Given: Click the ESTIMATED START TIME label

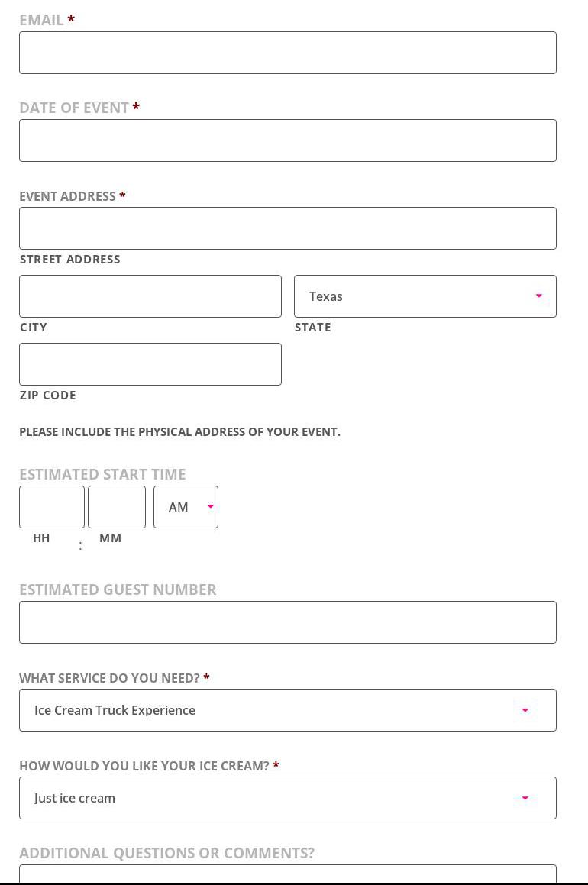Looking at the screenshot, I should [102, 474].
